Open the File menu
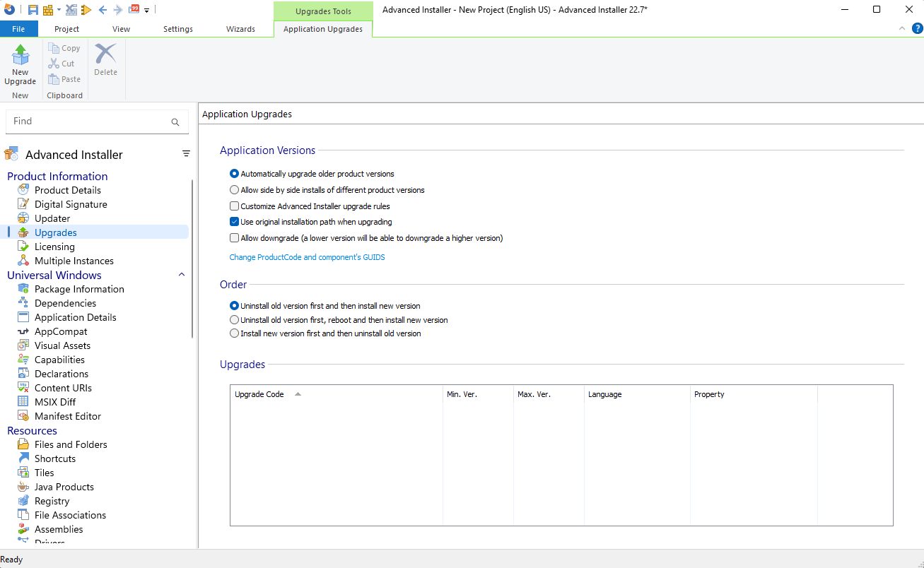The width and height of the screenshot is (924, 568). pyautogui.click(x=19, y=29)
